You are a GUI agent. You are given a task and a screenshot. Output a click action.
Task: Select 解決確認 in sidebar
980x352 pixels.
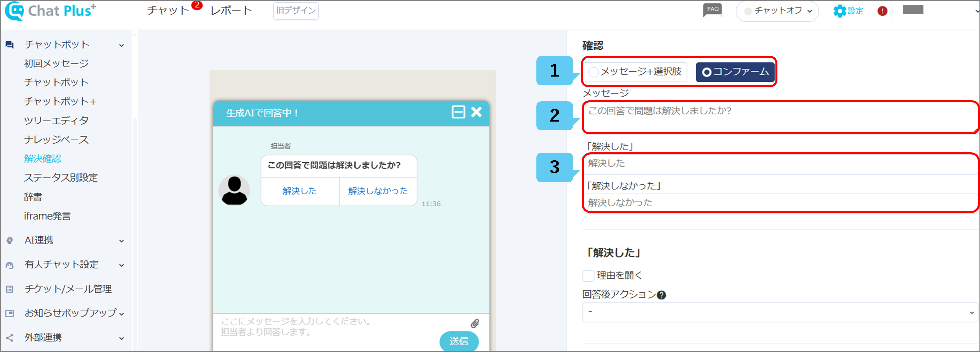[x=42, y=159]
